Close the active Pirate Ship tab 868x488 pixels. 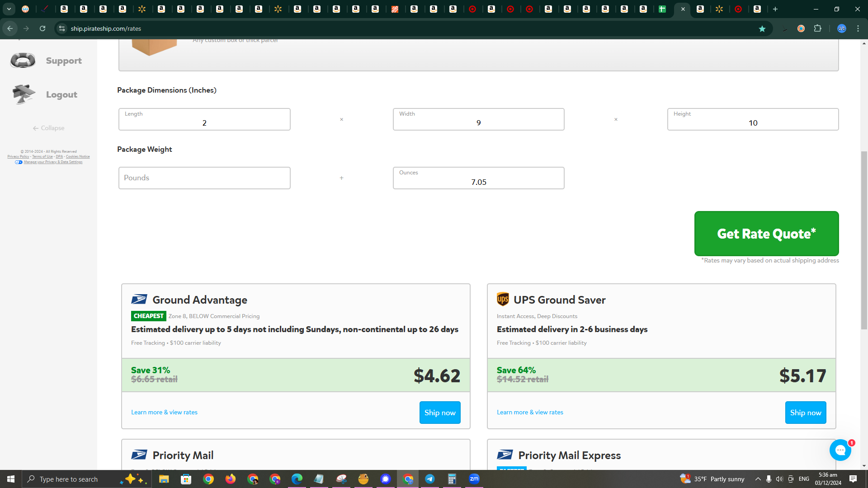(683, 9)
